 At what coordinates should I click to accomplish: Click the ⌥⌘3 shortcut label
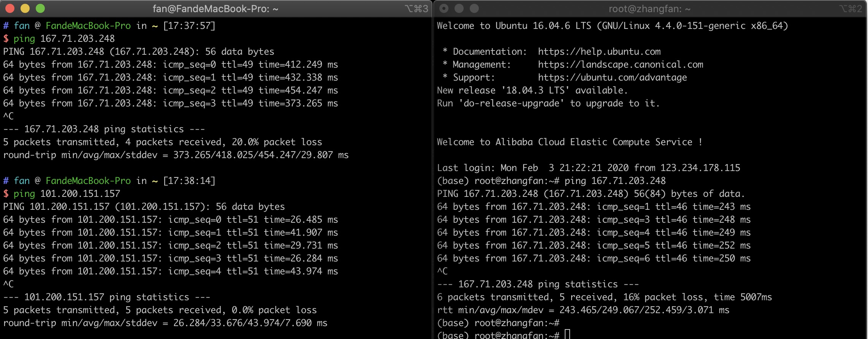click(417, 9)
